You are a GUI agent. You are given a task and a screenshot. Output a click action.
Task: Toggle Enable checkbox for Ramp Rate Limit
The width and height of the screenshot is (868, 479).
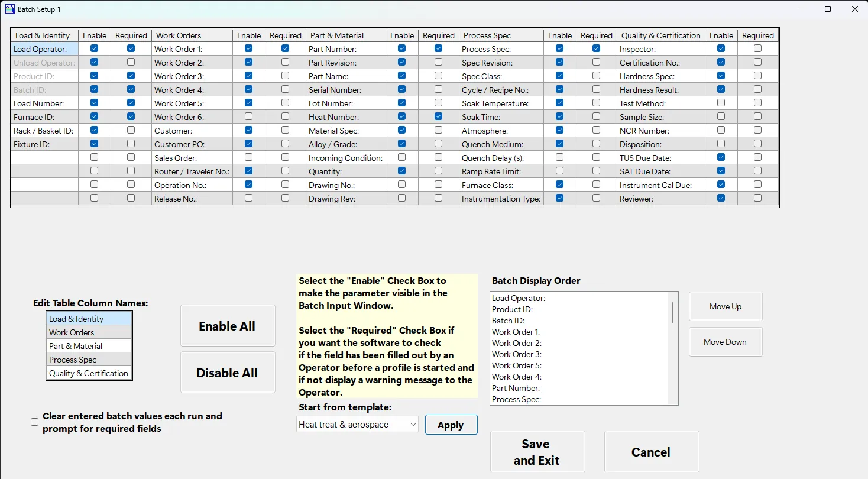559,171
